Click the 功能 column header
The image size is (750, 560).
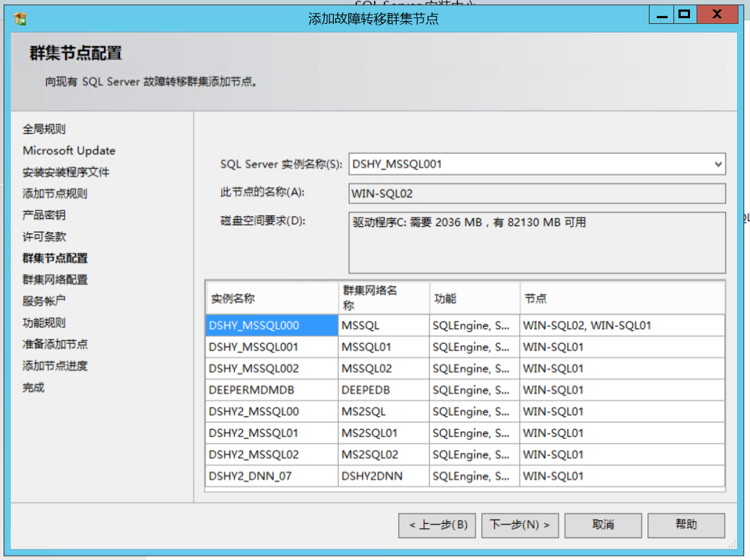click(x=475, y=298)
